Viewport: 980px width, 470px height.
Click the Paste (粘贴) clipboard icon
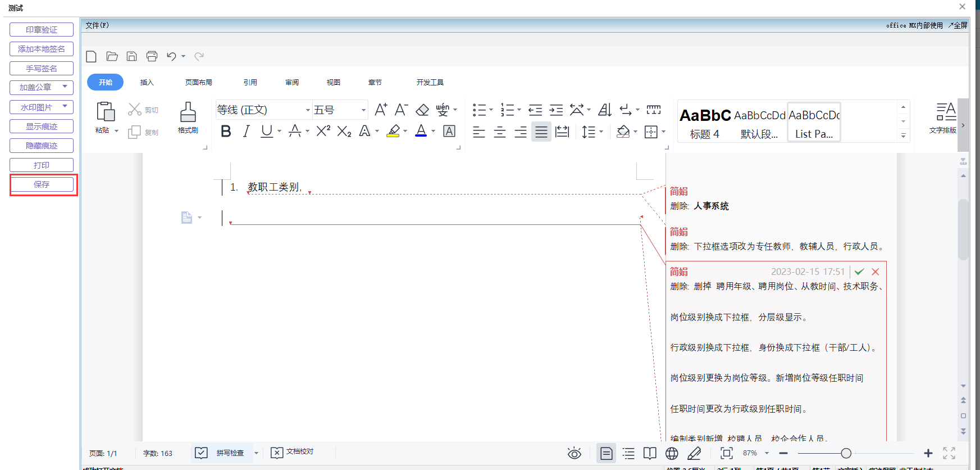click(105, 112)
